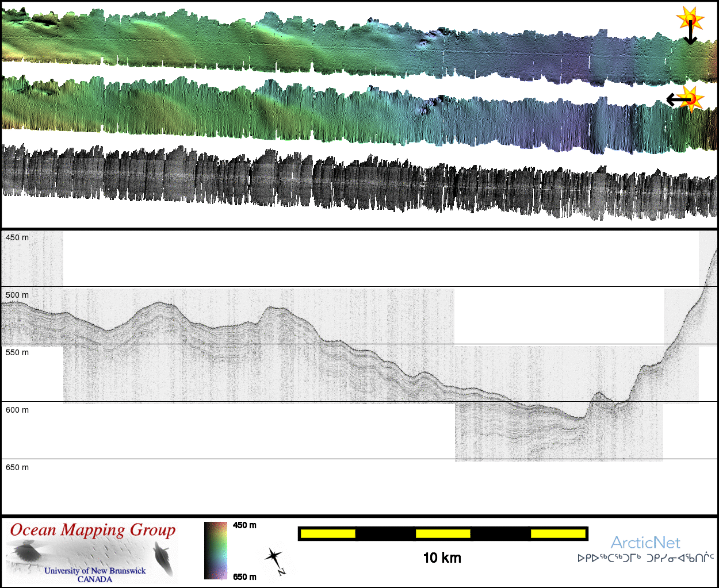Click the north compass star icon
The height and width of the screenshot is (588, 719).
tap(274, 557)
